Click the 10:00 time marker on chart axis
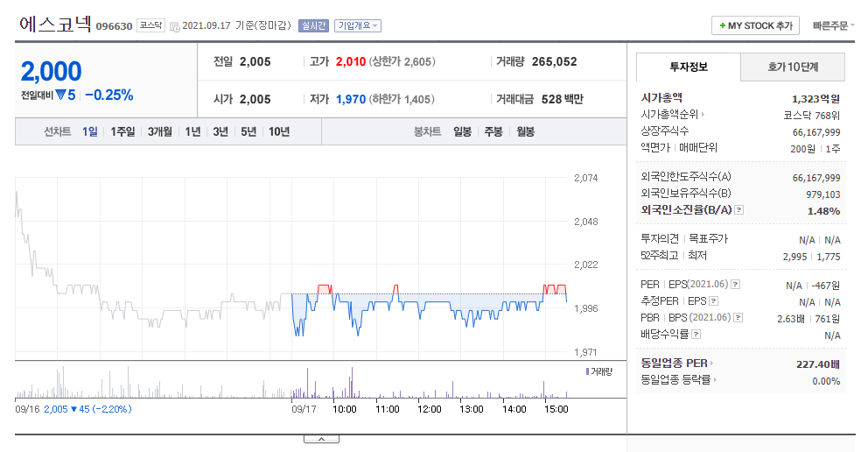 [x=345, y=409]
